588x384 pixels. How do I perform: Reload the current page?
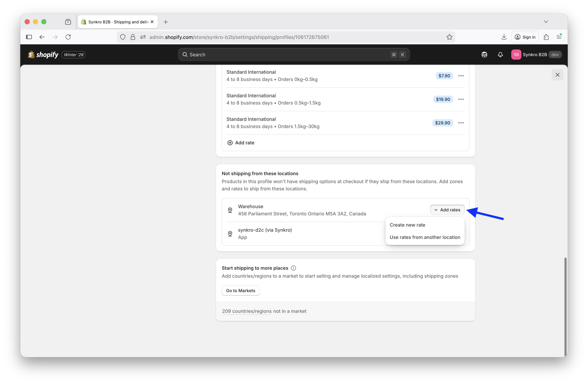coord(68,37)
